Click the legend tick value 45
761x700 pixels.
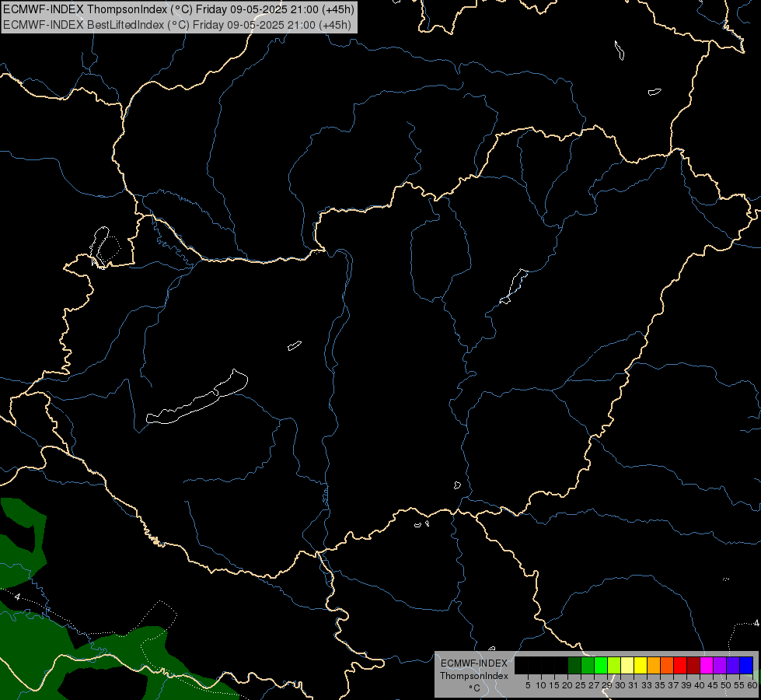(x=713, y=685)
